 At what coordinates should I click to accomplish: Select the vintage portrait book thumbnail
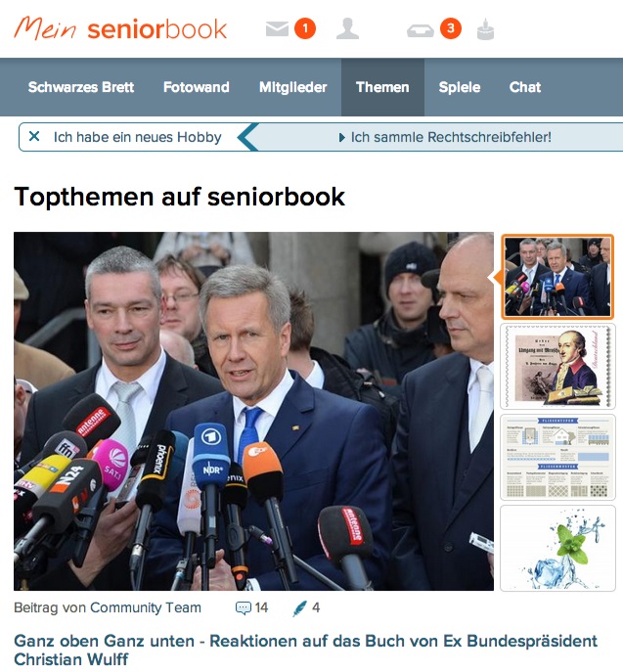[557, 367]
